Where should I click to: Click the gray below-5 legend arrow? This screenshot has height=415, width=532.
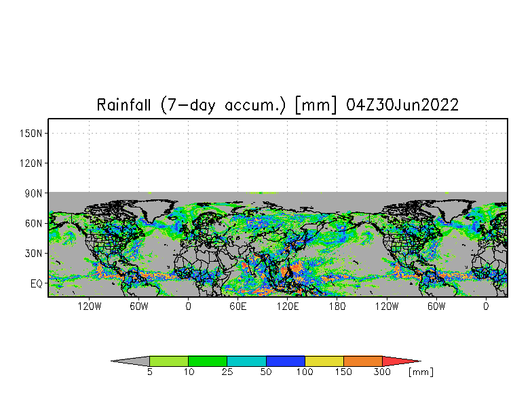(130, 361)
